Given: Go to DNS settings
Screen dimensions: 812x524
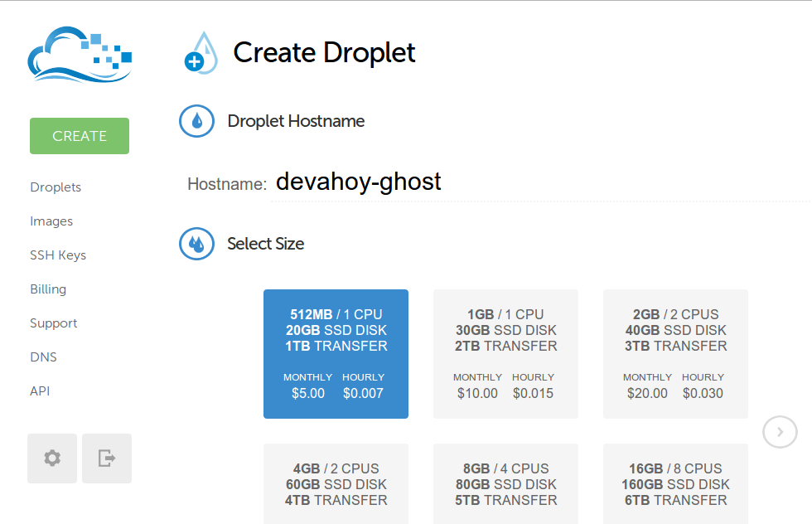Looking at the screenshot, I should pyautogui.click(x=43, y=357).
